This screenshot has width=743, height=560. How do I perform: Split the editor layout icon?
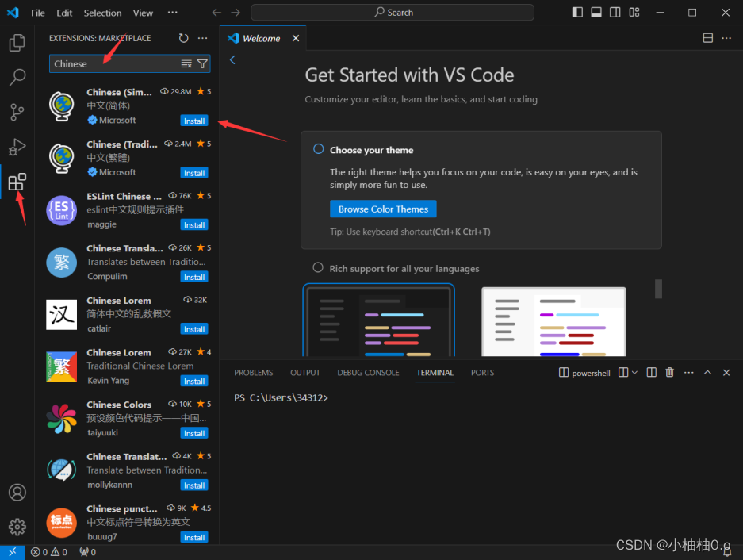tap(707, 38)
